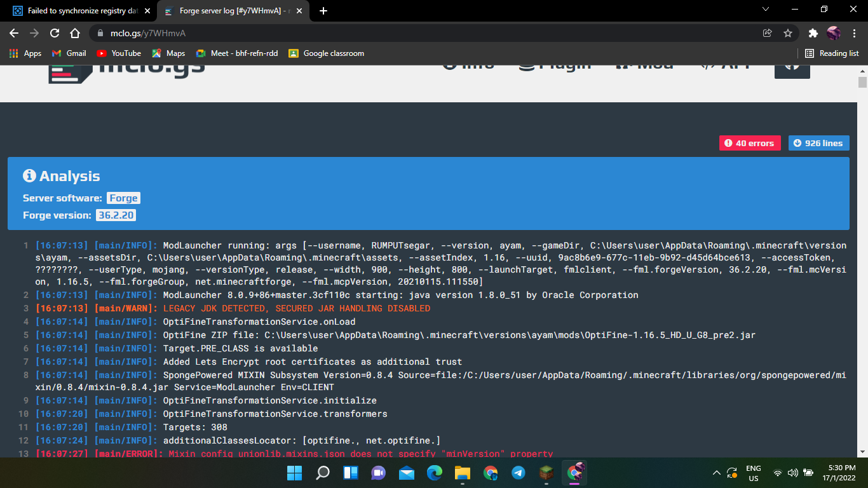View site information via the padlock icon

[100, 33]
